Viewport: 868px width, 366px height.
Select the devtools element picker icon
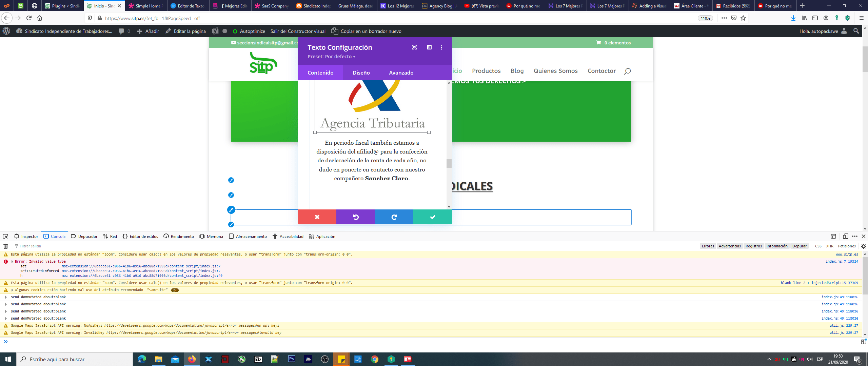(x=5, y=236)
